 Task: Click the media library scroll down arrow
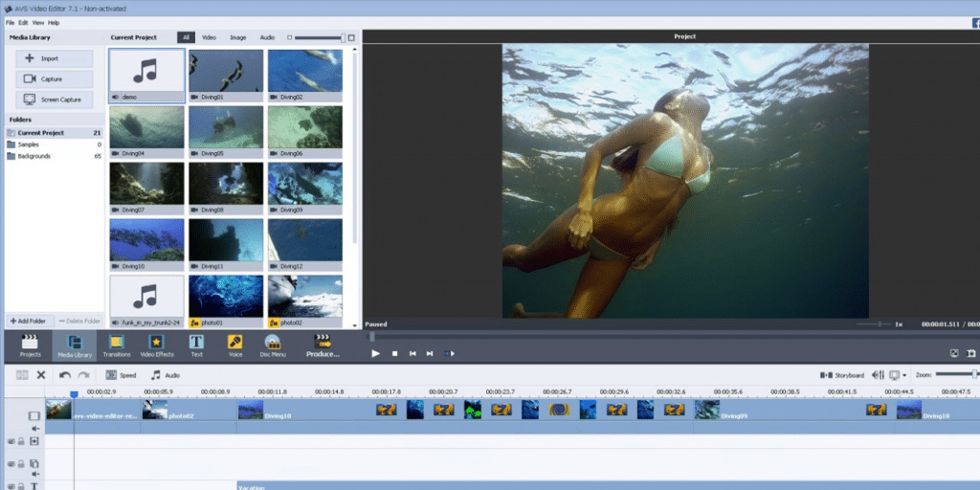(x=355, y=325)
